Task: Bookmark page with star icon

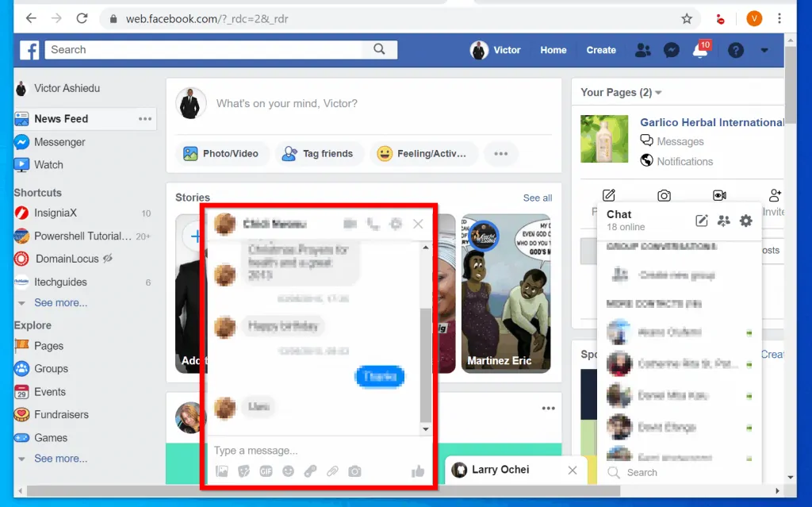Action: 687,19
